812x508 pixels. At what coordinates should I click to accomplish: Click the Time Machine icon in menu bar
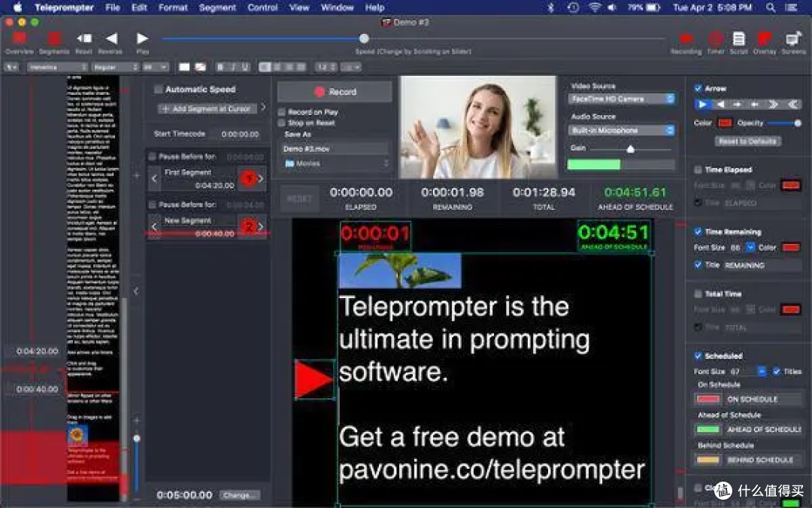point(573,8)
